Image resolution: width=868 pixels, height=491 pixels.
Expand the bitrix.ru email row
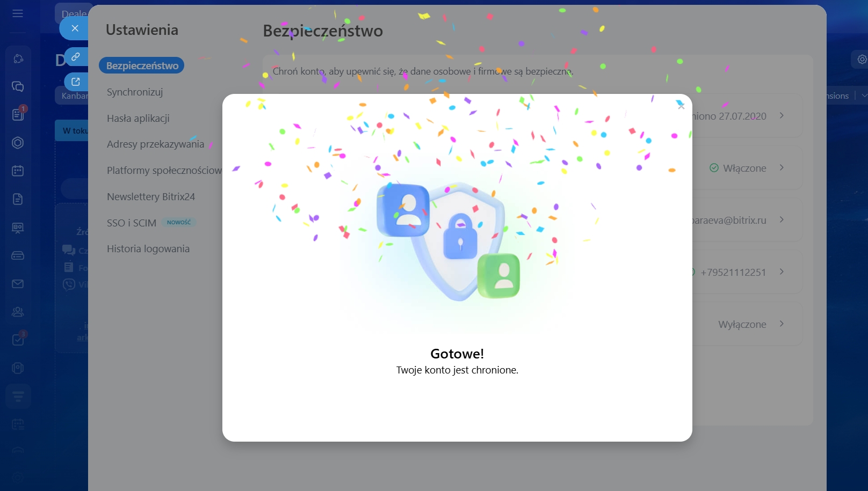pos(782,219)
